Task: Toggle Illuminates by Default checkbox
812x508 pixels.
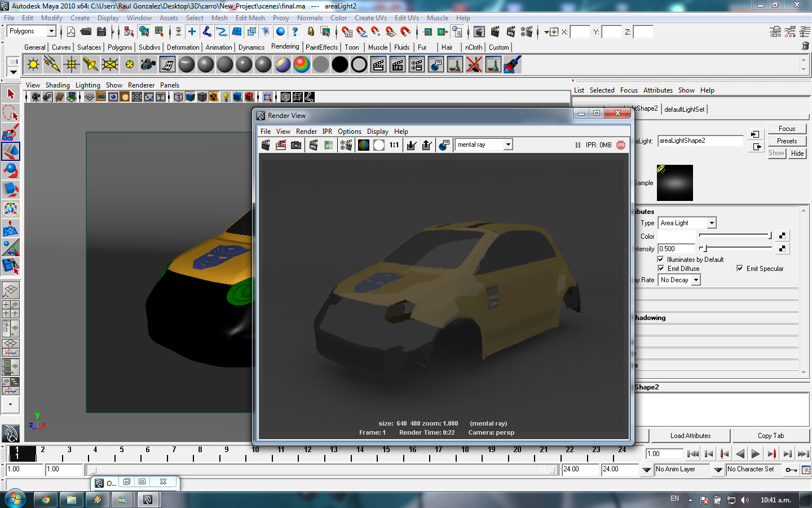Action: (661, 260)
